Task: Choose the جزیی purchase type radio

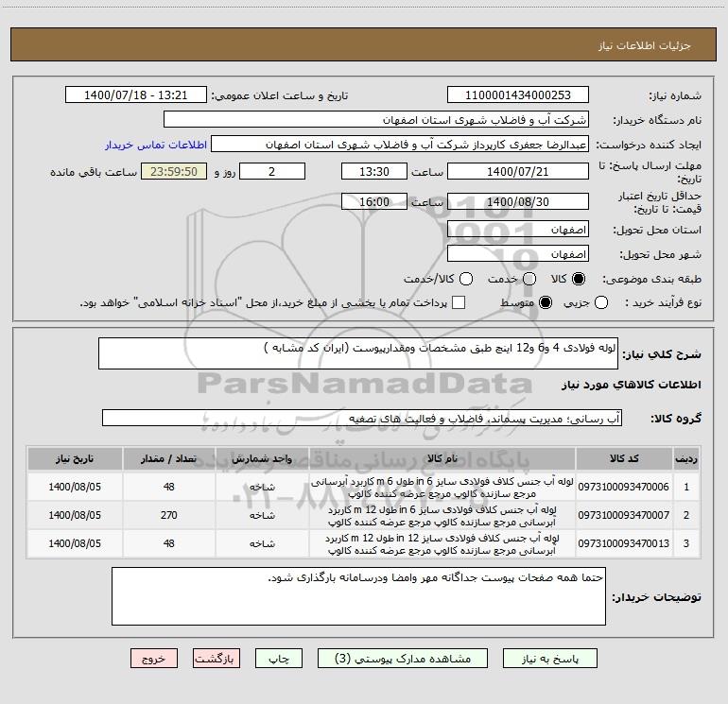Action: point(601,302)
